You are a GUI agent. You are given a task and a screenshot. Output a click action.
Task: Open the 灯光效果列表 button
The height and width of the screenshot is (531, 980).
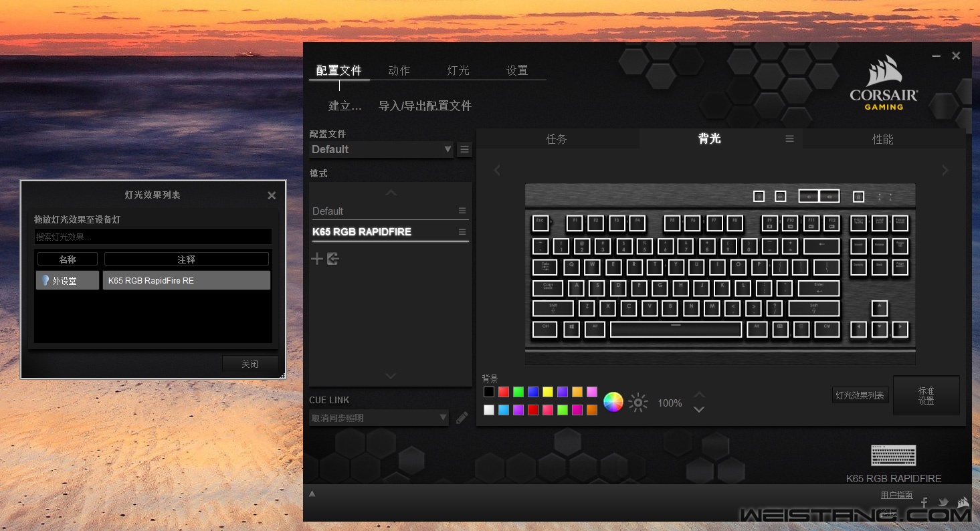(x=860, y=395)
